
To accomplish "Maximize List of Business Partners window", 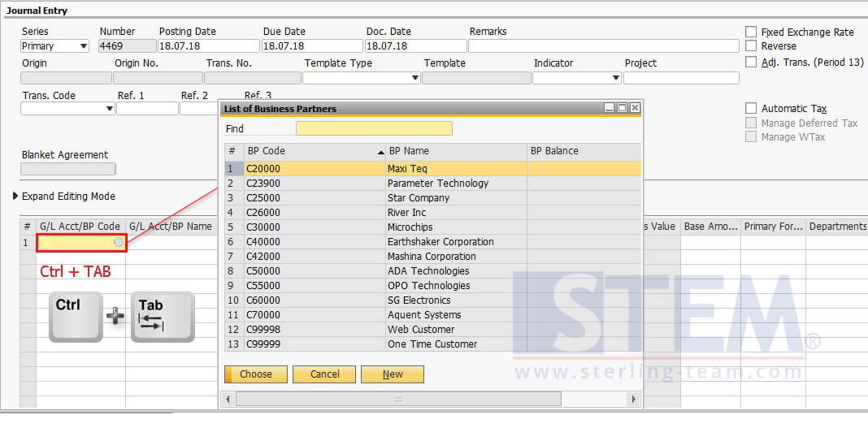I will 623,108.
